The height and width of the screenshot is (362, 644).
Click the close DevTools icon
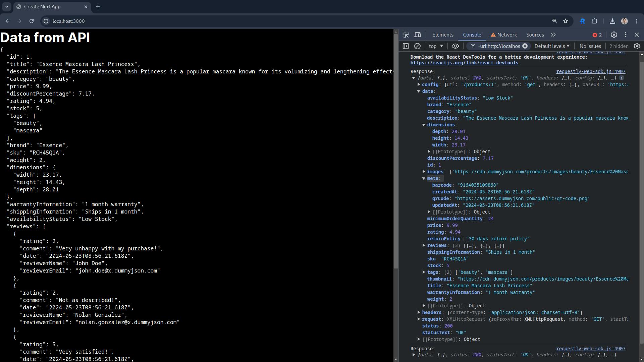point(637,35)
